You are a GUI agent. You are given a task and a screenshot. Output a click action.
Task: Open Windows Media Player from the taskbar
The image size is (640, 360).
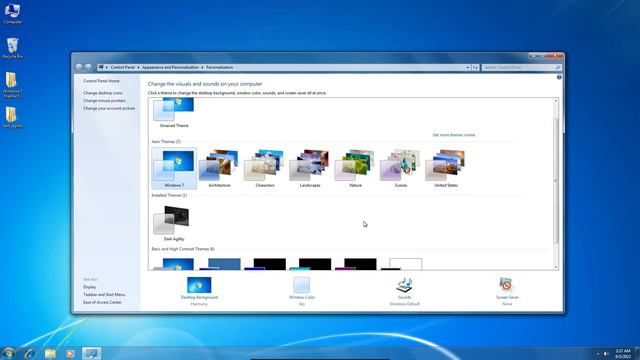[x=70, y=353]
